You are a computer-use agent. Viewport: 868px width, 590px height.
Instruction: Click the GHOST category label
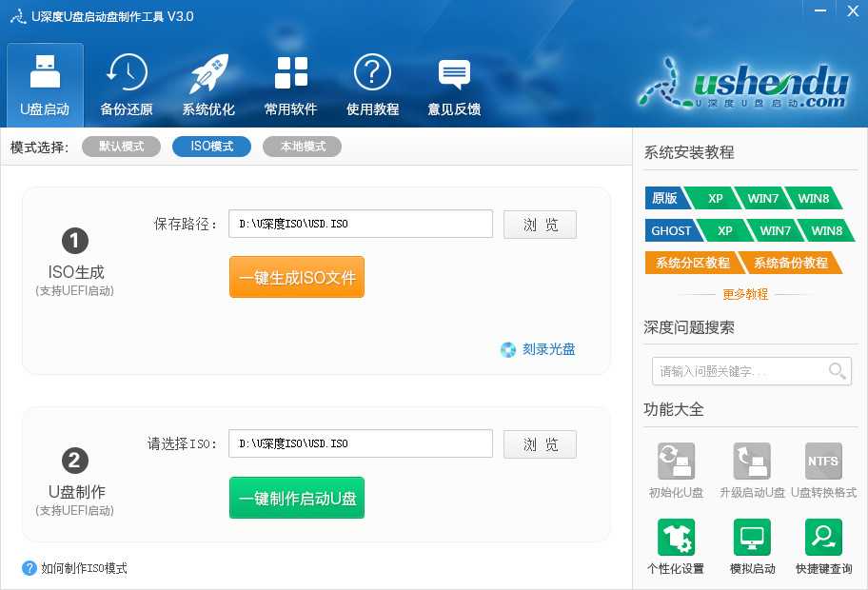[671, 230]
